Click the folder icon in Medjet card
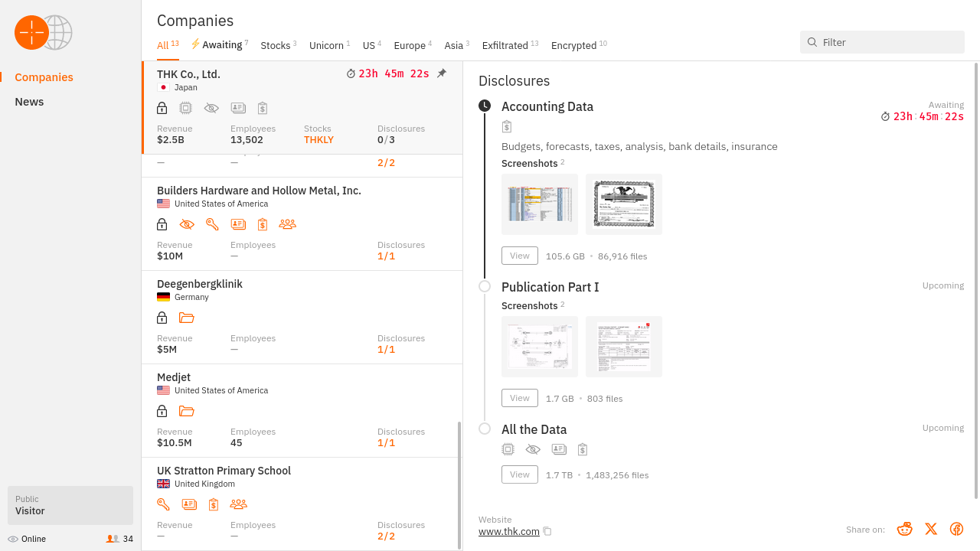This screenshot has width=980, height=551. pyautogui.click(x=187, y=411)
